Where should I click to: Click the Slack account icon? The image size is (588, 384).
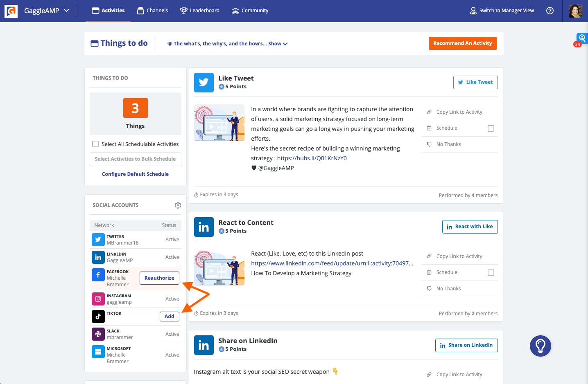pos(98,334)
